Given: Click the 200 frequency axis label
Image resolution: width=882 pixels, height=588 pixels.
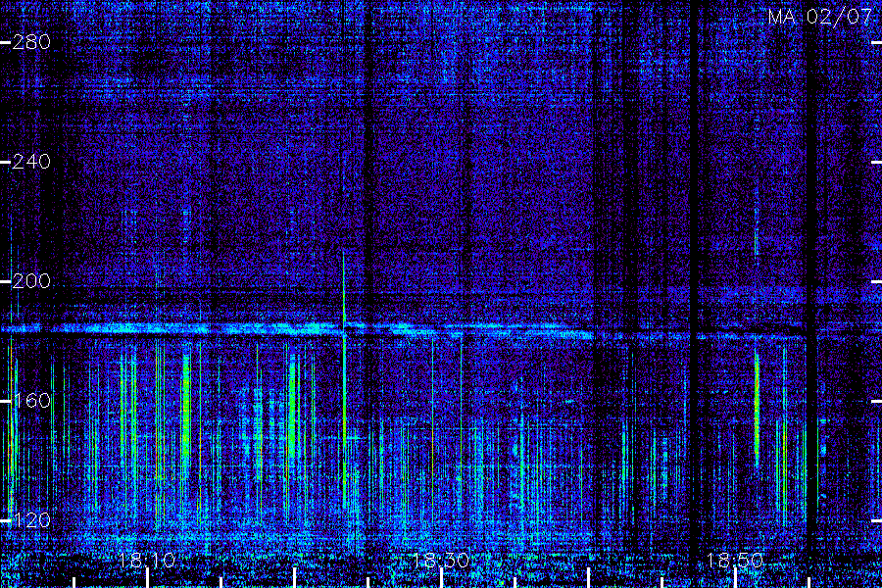Looking at the screenshot, I should pyautogui.click(x=31, y=281).
